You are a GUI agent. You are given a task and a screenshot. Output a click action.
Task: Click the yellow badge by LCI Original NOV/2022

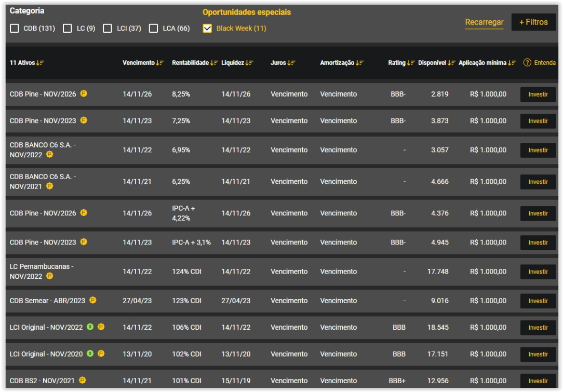(101, 327)
